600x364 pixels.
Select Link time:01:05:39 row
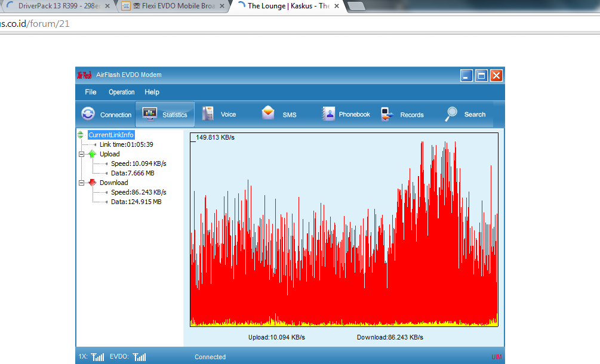tap(127, 144)
